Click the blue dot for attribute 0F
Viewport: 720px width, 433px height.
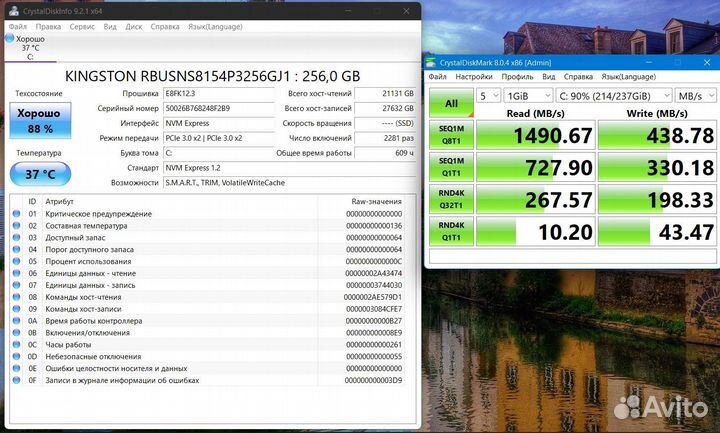15,380
